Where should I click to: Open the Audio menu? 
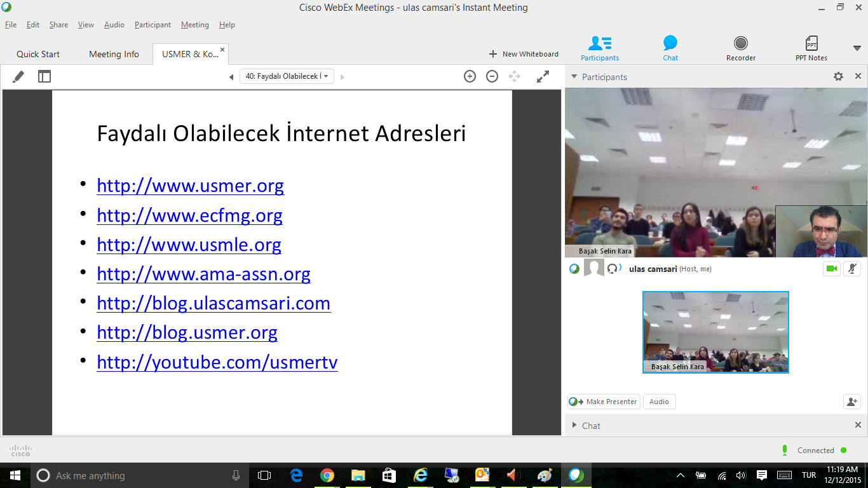pyautogui.click(x=114, y=25)
